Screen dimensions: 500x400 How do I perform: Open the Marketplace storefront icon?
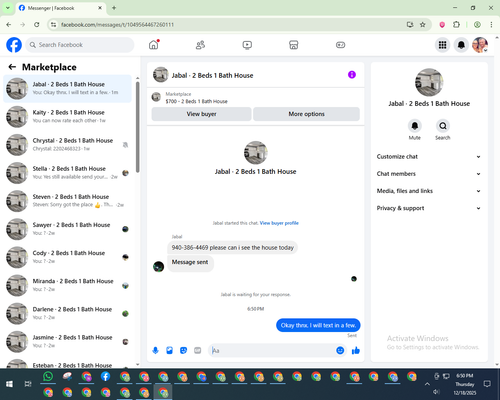click(x=294, y=45)
